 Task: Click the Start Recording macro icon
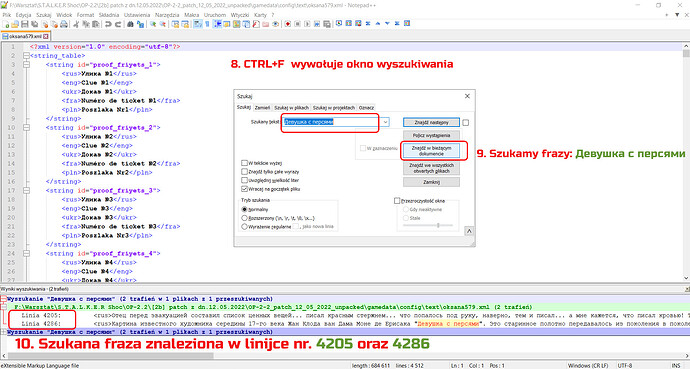click(x=287, y=24)
